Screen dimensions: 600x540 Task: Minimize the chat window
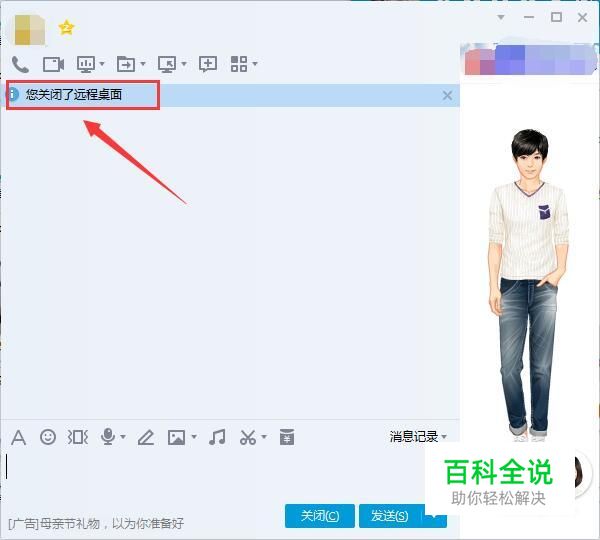pyautogui.click(x=529, y=18)
